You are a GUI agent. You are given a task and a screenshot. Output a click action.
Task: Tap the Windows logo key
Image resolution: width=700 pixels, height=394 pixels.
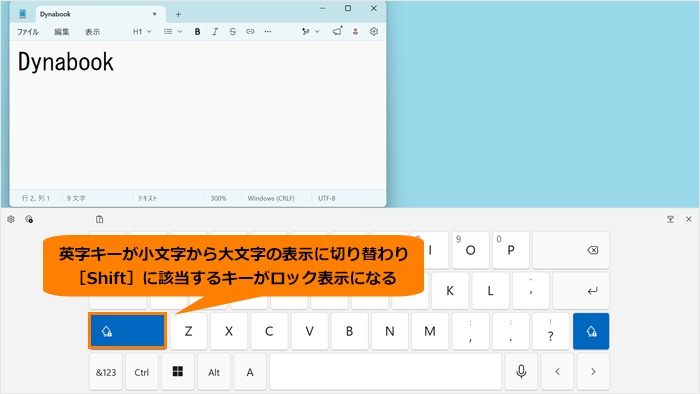[178, 372]
